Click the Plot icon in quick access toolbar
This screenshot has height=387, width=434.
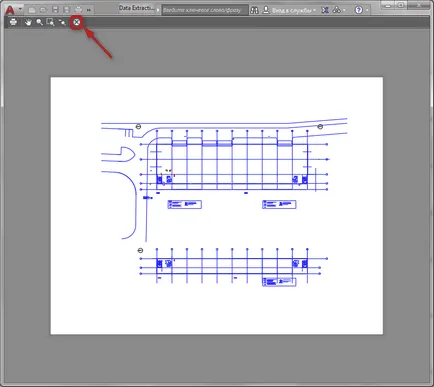pos(78,10)
